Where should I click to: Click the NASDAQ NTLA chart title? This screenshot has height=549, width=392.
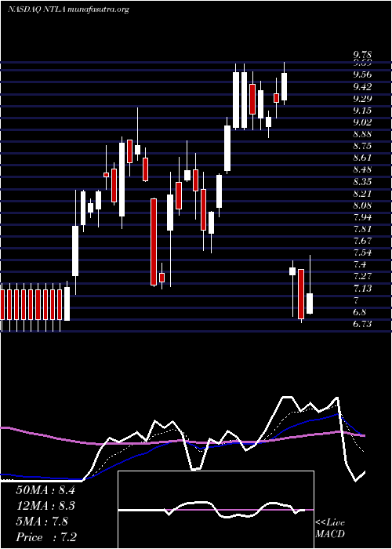coord(68,9)
